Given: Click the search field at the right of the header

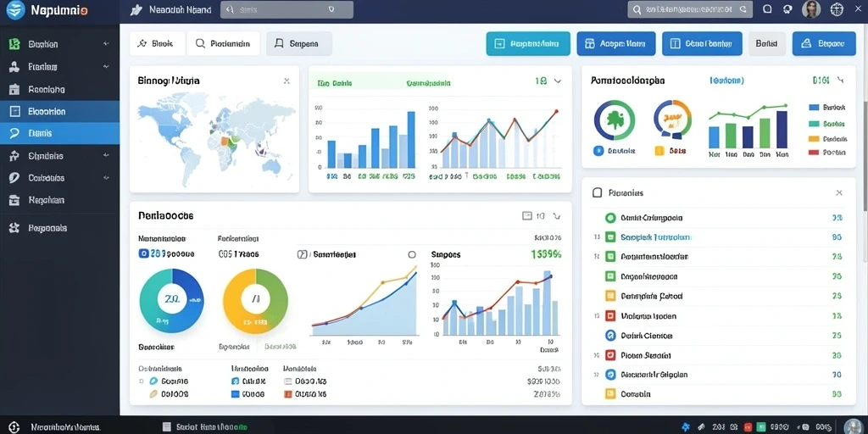Looking at the screenshot, I should (x=690, y=9).
